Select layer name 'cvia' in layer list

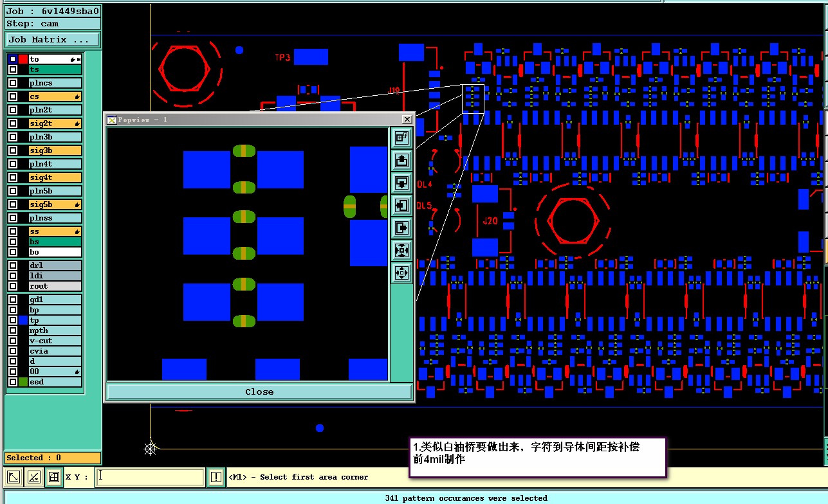coord(55,351)
